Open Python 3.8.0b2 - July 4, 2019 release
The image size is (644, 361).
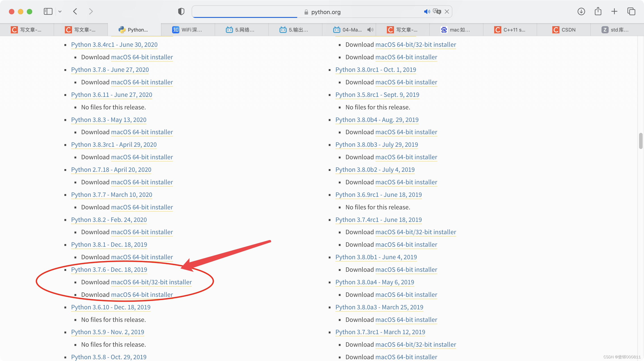pyautogui.click(x=375, y=170)
